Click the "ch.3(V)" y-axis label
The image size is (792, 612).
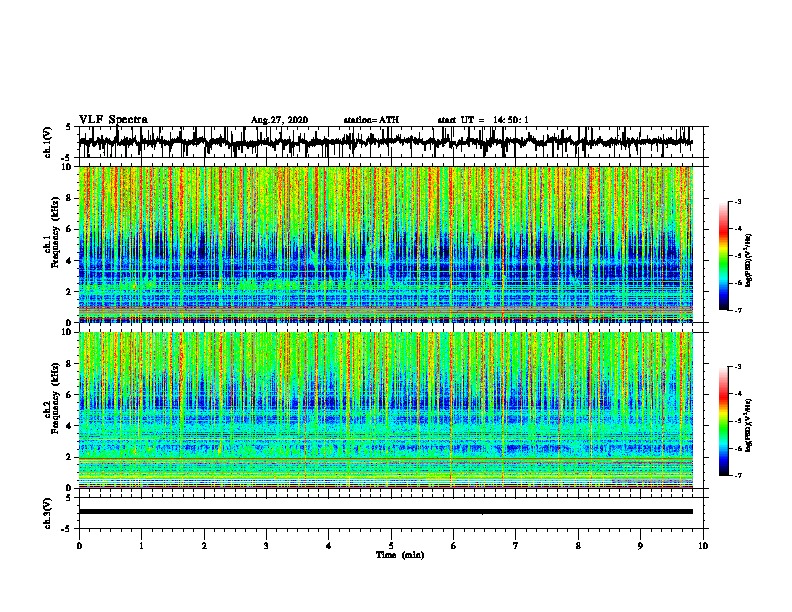(48, 513)
